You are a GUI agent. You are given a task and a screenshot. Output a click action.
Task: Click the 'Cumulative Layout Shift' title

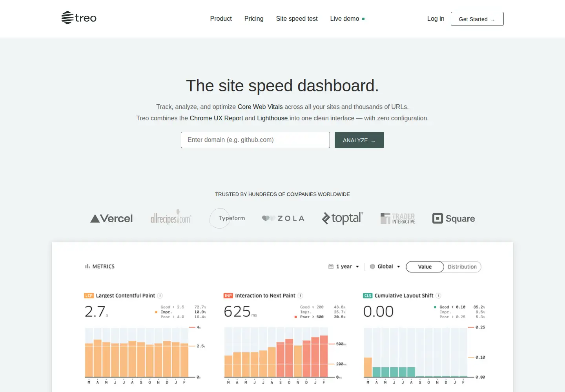[404, 296]
